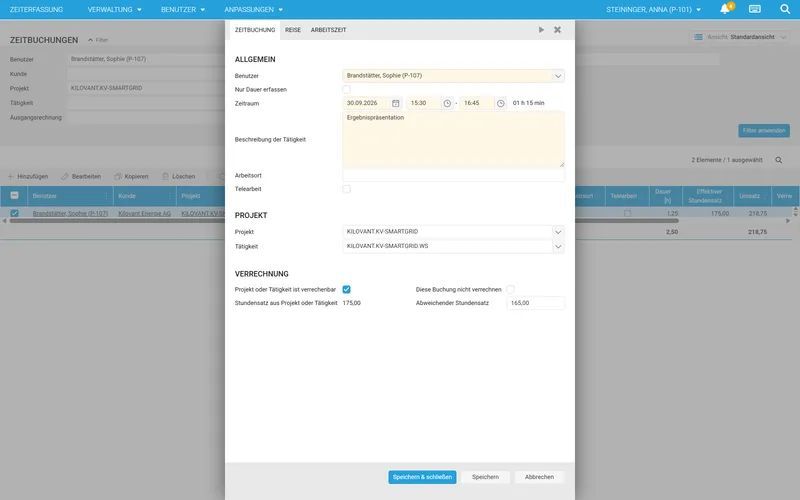Open the calendar date picker for Zeitraum
This screenshot has height=500, width=800.
pyautogui.click(x=395, y=103)
